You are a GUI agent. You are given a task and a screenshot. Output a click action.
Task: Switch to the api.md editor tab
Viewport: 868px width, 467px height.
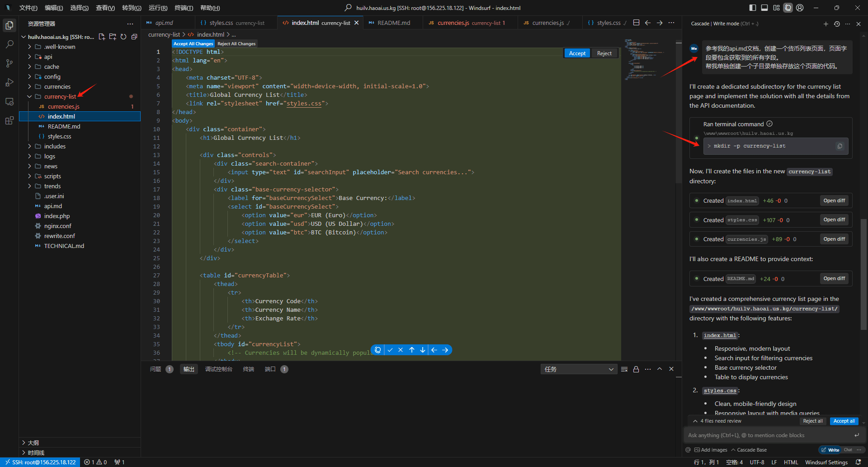(168, 23)
